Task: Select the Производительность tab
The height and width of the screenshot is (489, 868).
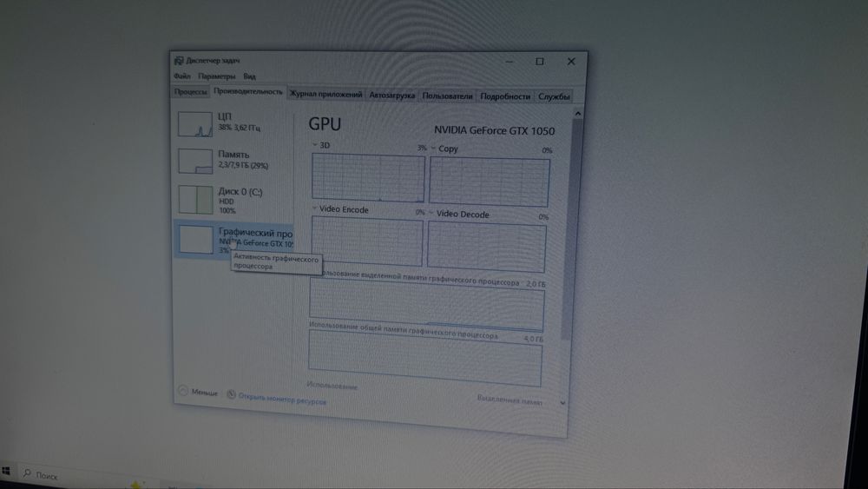Action: pos(248,92)
